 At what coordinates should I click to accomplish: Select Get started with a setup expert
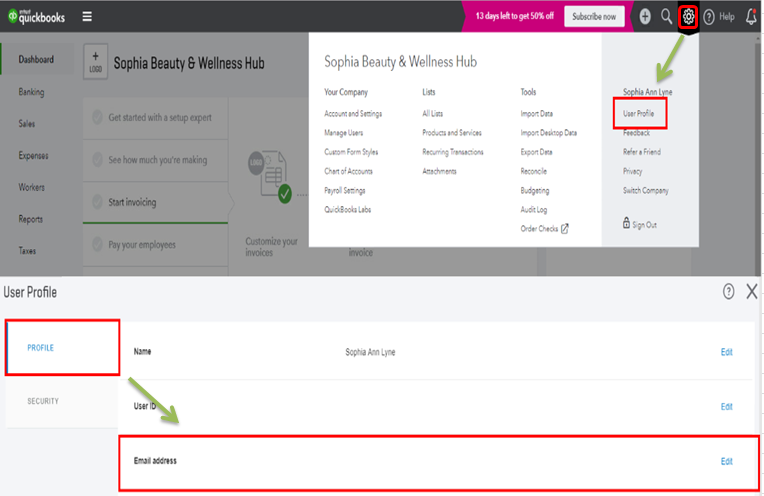click(x=155, y=118)
